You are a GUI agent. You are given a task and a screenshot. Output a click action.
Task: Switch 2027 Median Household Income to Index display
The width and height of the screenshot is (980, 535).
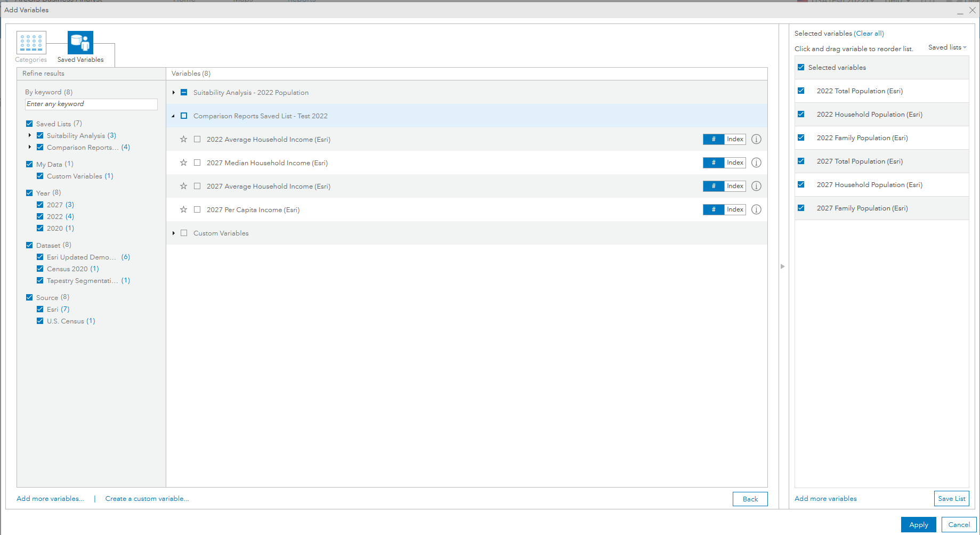coord(734,163)
